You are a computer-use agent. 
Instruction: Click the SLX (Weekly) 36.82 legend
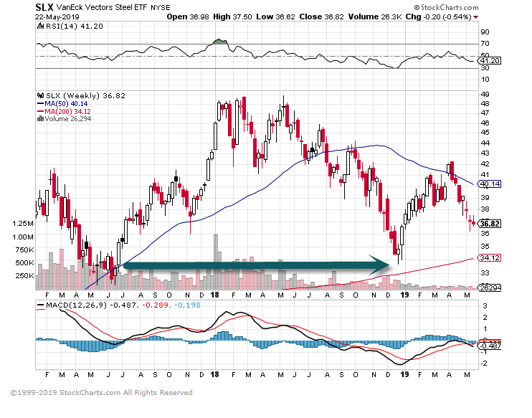coord(85,95)
